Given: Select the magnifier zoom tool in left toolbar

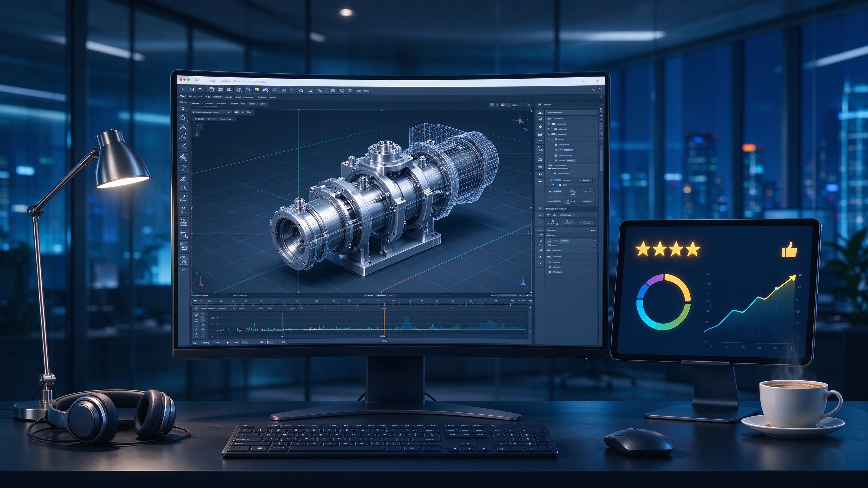Looking at the screenshot, I should [x=183, y=118].
